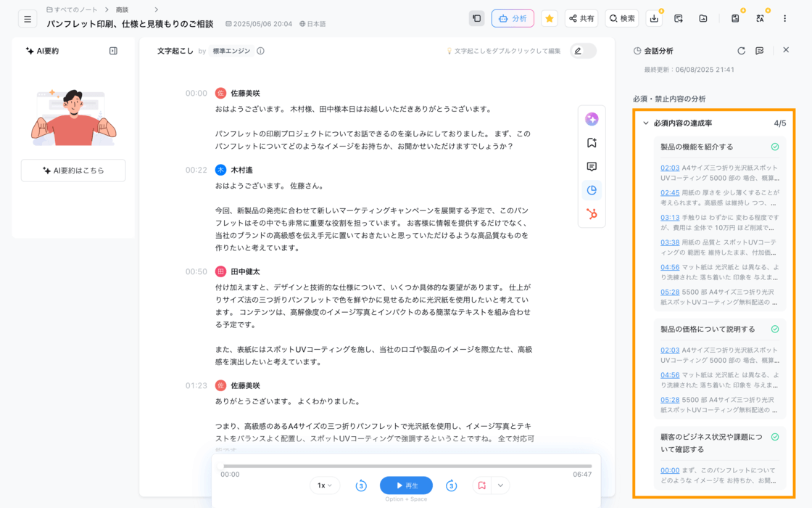
Task: Click the 00:00 transcript timestamp
Action: click(x=196, y=94)
